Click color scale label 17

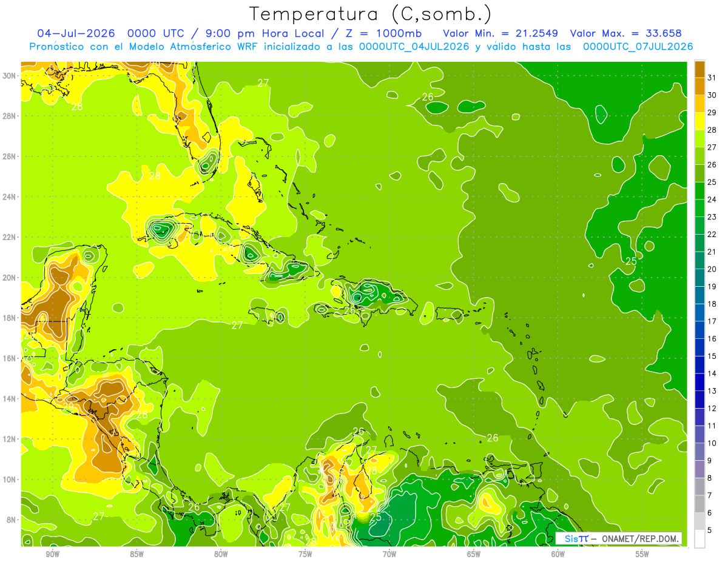(x=712, y=321)
